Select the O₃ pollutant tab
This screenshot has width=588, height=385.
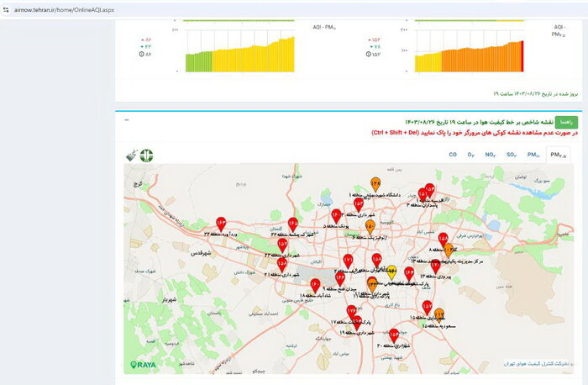click(472, 155)
